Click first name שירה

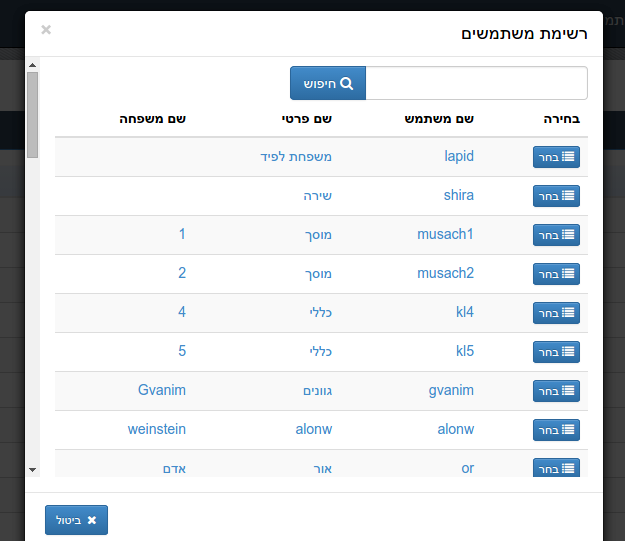coord(317,195)
